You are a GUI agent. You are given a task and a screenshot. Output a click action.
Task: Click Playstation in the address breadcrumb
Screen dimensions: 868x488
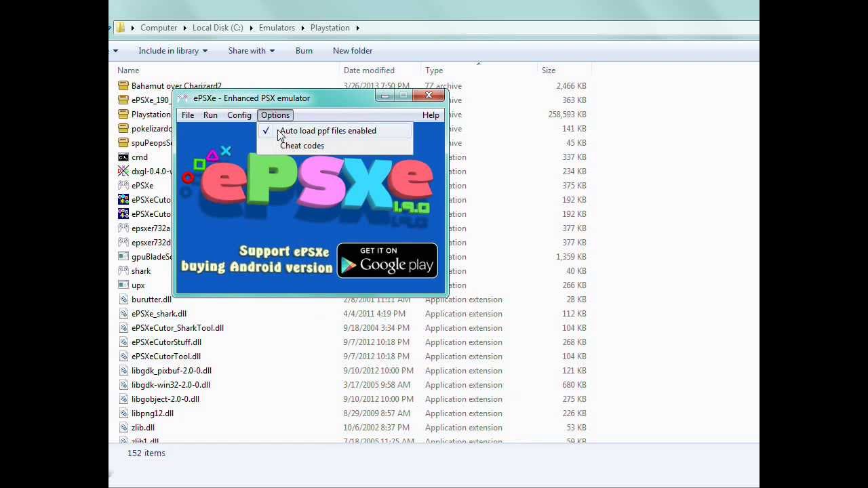pyautogui.click(x=330, y=28)
